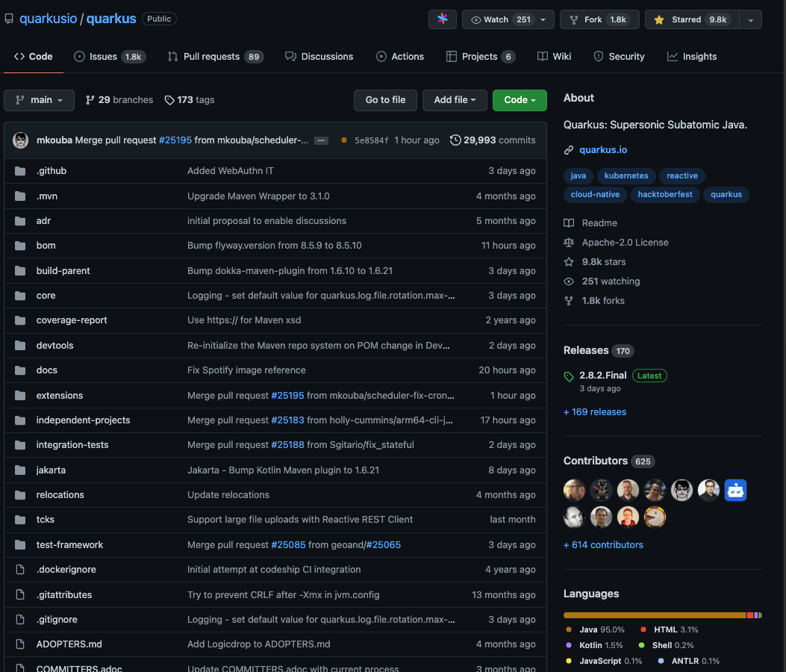786x672 pixels.
Task: Click the colorful asterisk icon button
Action: pos(442,19)
